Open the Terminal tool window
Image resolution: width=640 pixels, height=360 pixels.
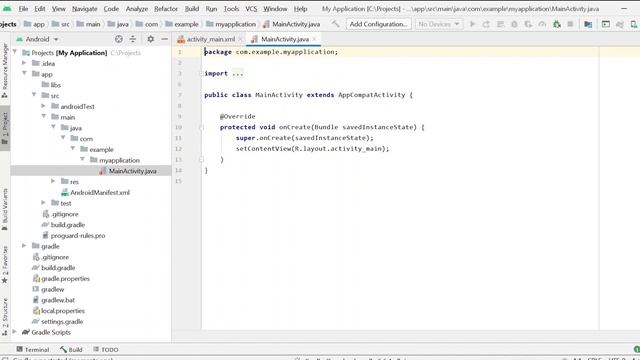click(x=33, y=349)
